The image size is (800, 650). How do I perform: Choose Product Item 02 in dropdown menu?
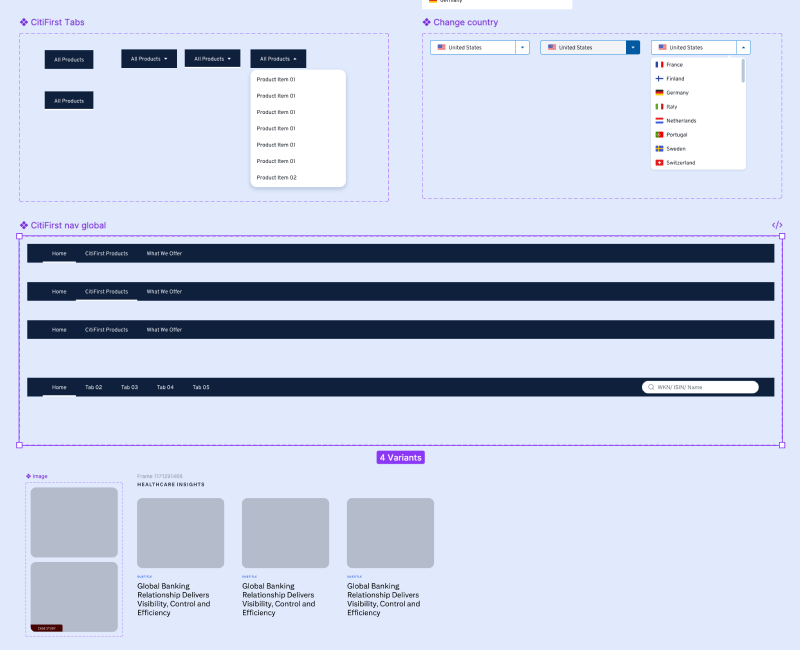[277, 178]
